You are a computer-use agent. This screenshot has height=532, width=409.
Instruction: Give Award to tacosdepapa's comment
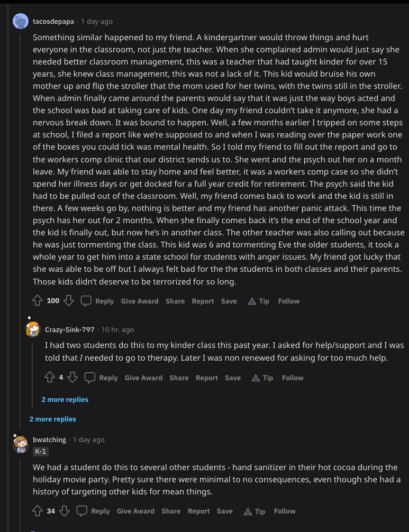[140, 301]
